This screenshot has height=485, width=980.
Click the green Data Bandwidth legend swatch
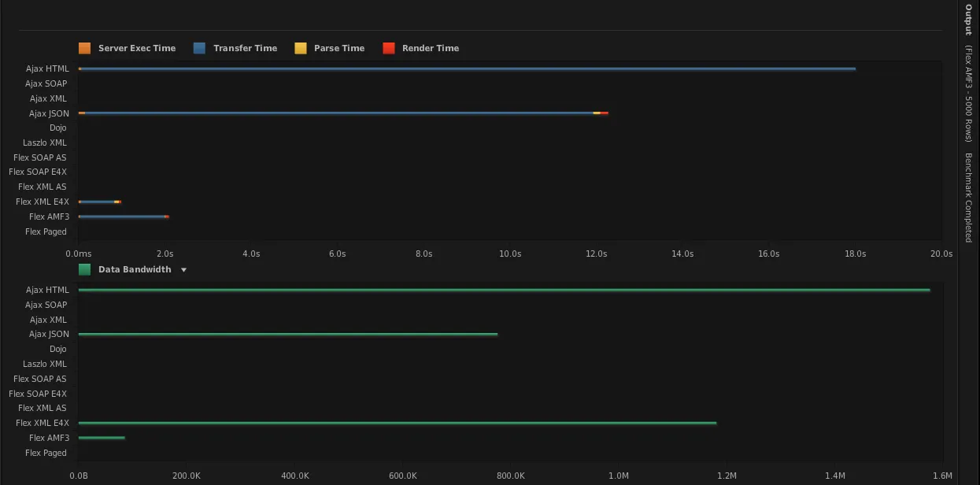pyautogui.click(x=85, y=269)
